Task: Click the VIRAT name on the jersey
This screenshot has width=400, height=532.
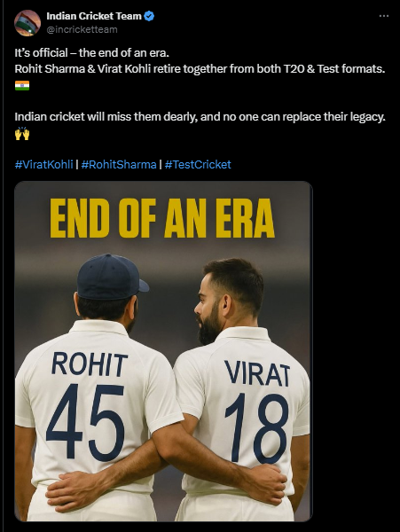Action: (257, 373)
